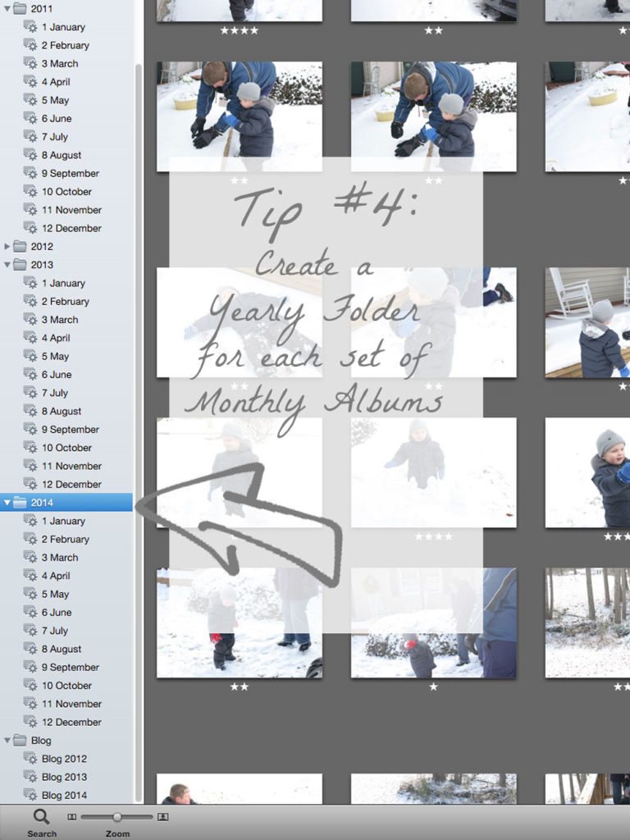Open 9 September under the 2013 folder

coord(71,429)
